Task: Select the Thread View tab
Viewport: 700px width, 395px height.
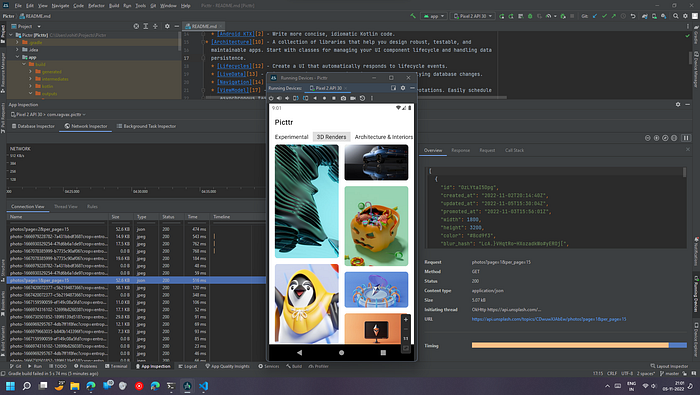Action: point(66,207)
